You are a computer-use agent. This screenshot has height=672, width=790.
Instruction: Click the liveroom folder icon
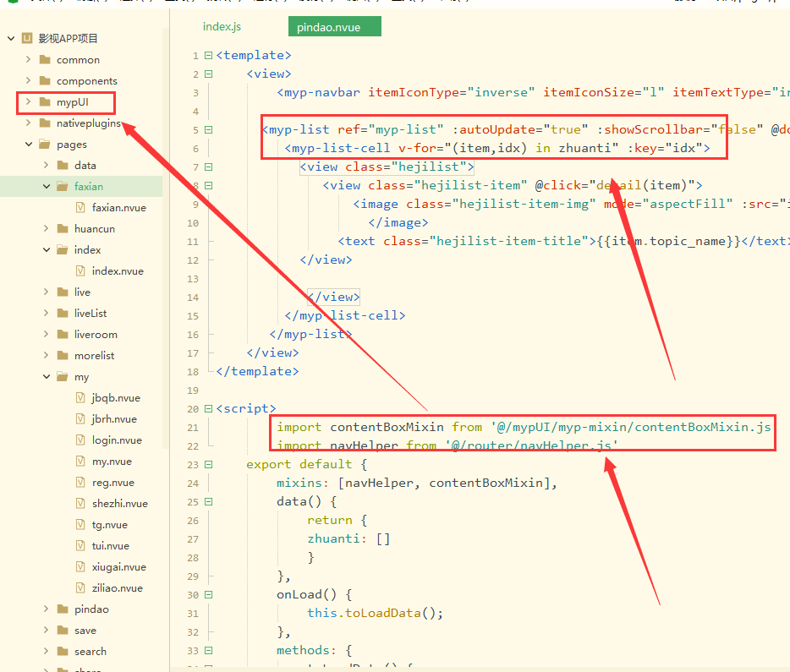tap(63, 334)
